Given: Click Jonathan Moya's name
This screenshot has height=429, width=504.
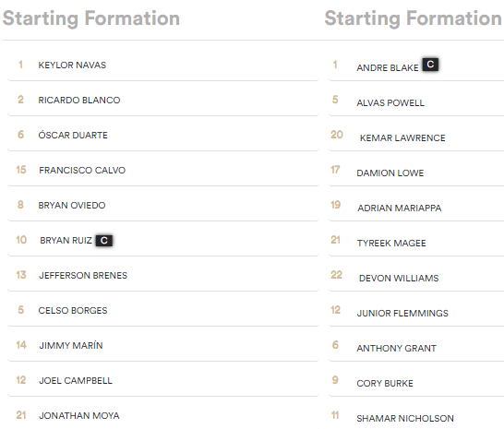Looking at the screenshot, I should [79, 416].
